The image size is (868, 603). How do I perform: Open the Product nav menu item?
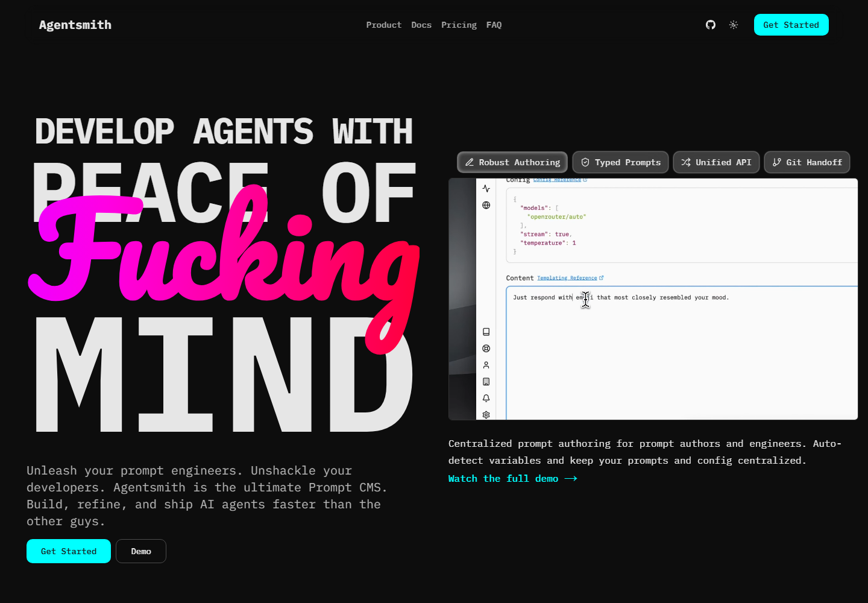click(384, 25)
